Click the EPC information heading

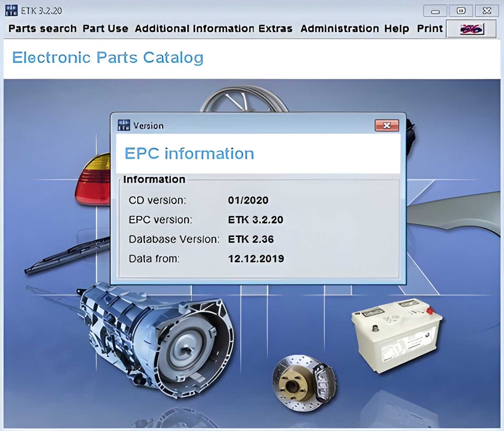pyautogui.click(x=189, y=153)
